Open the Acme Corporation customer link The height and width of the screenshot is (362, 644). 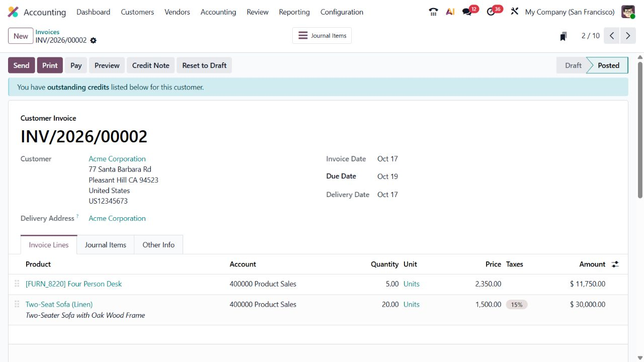coord(117,159)
